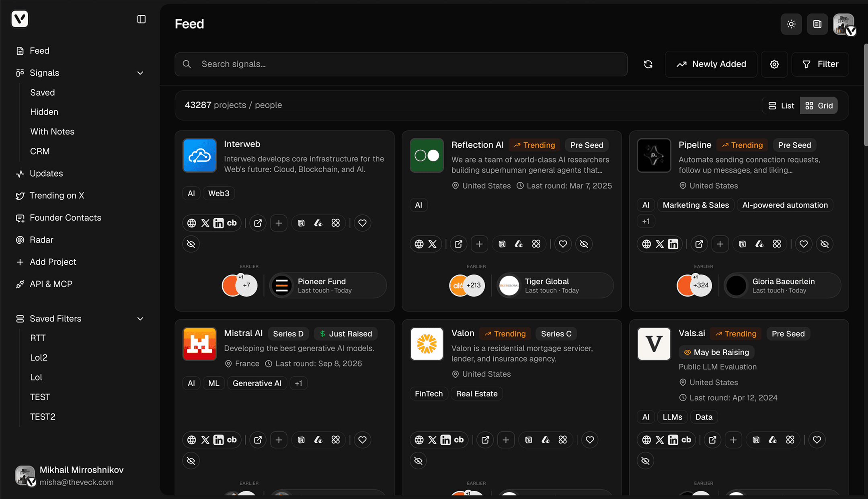Click the Mistral AI logo thumbnail
The height and width of the screenshot is (499, 868).
pos(199,344)
